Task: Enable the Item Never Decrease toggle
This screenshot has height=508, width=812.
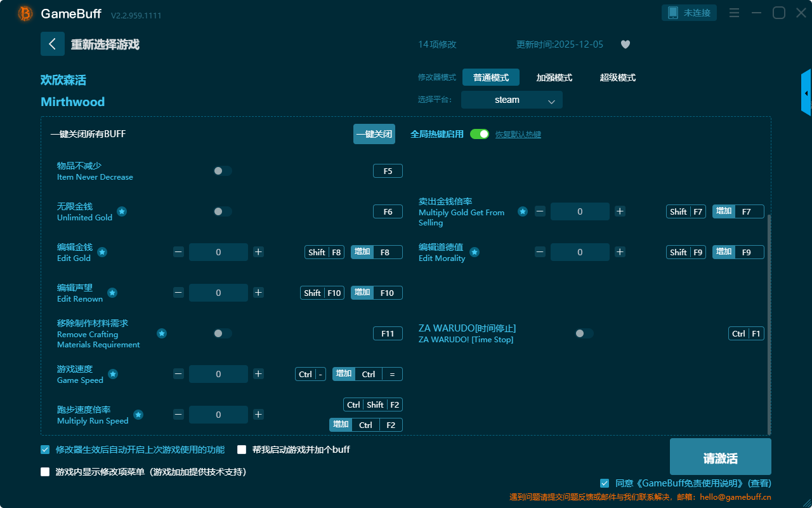Action: 222,171
